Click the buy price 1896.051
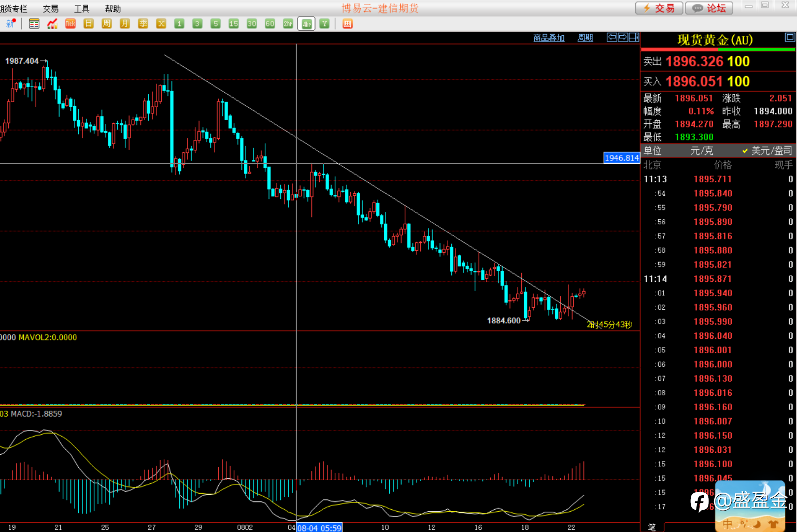797x532 pixels. click(693, 82)
